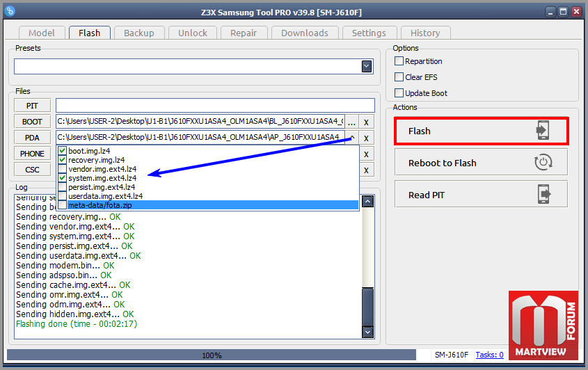Image resolution: width=588 pixels, height=370 pixels.
Task: Check meta-data/fota.zip checkbox
Action: click(x=62, y=204)
